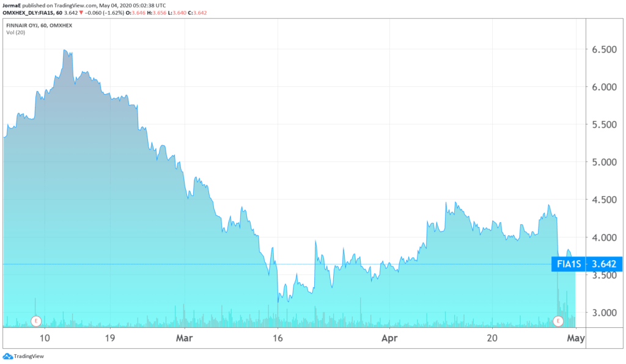This screenshot has height=364, width=626.
Task: Select the May label on time axis
Action: coord(576,337)
